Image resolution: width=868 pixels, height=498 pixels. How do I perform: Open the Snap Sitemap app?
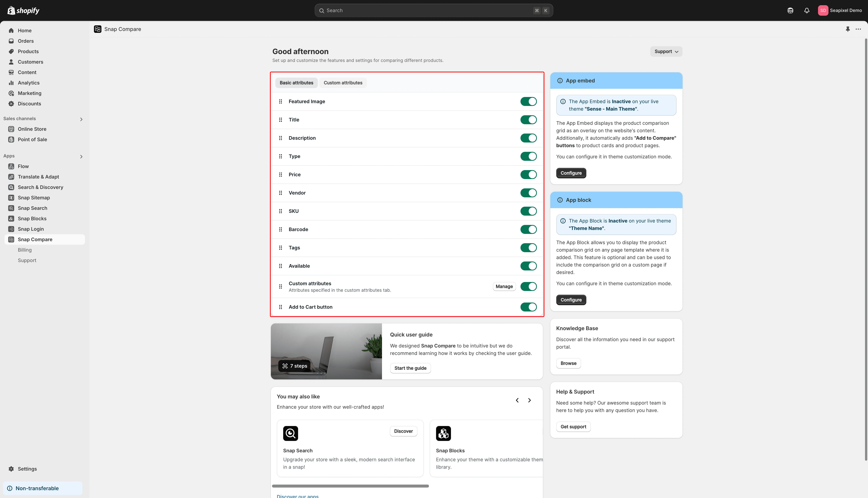point(34,197)
